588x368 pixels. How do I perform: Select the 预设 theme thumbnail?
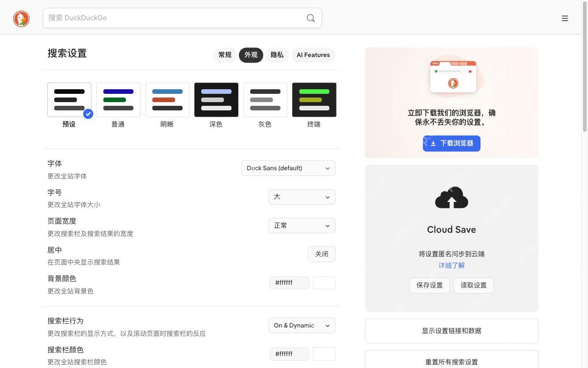(69, 100)
